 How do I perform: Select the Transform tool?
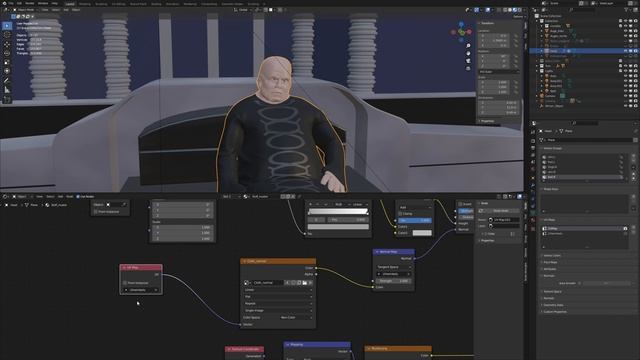click(x=7, y=71)
